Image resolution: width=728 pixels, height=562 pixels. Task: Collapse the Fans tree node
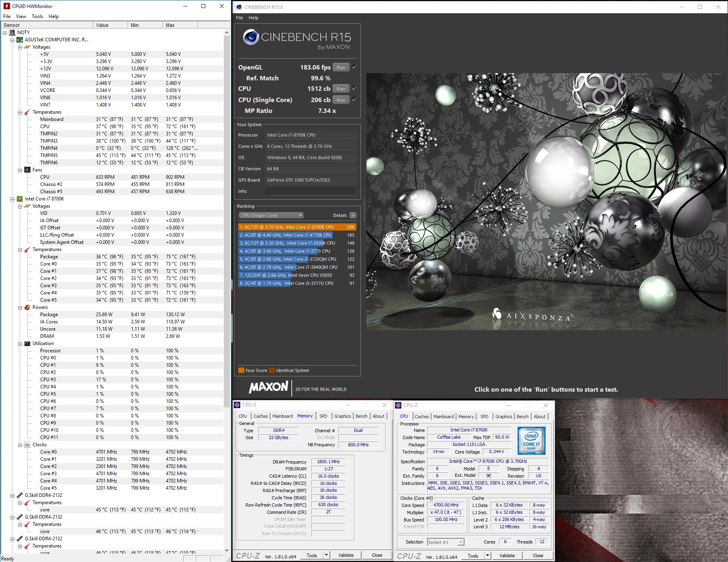[x=20, y=170]
